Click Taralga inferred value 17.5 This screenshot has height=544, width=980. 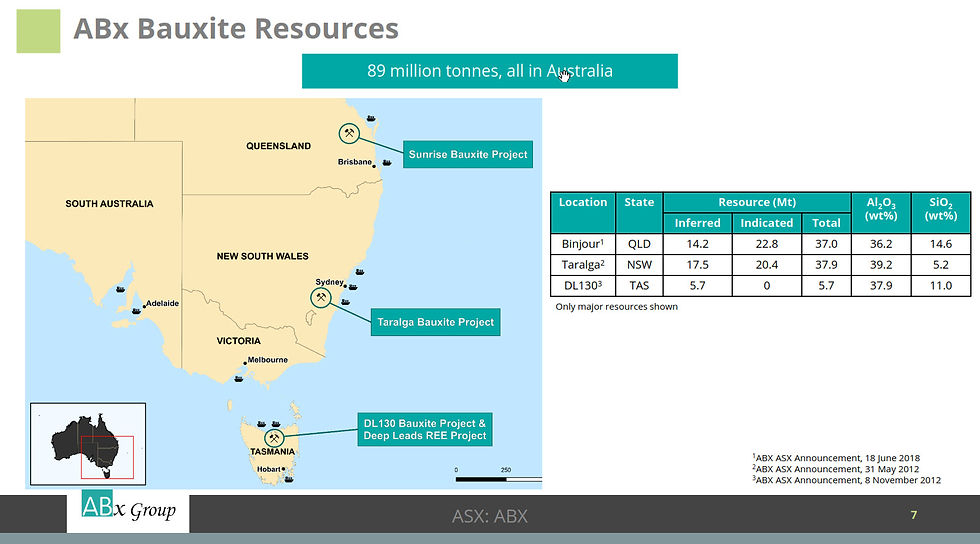click(x=698, y=264)
